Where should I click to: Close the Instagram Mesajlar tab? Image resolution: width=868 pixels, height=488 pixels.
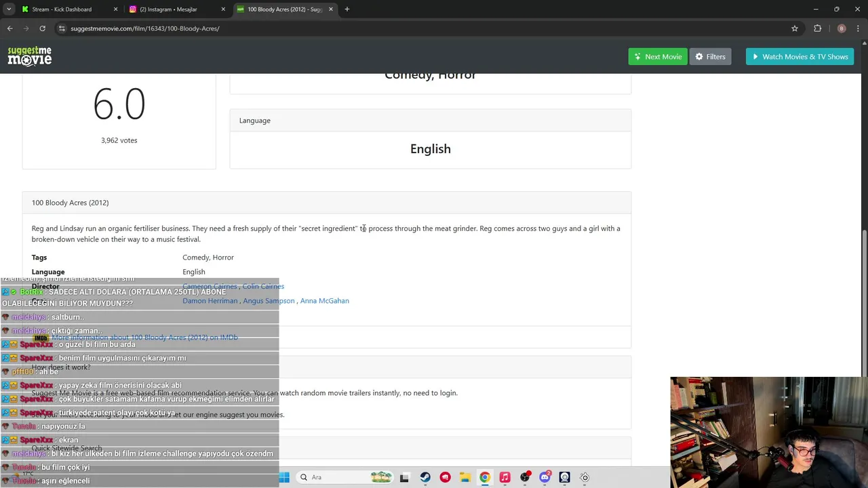pos(223,9)
